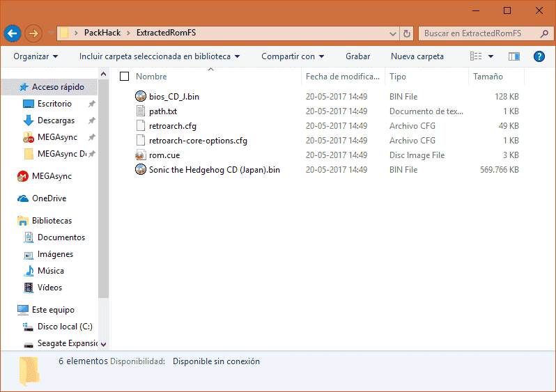
Task: Sort by Fecha de modificación column
Action: click(x=343, y=77)
